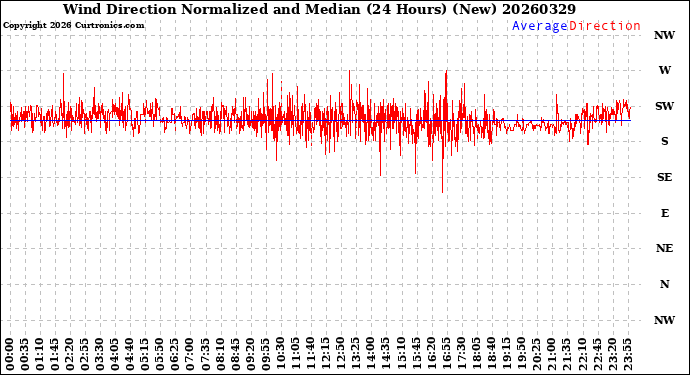Click the 05:15 time axis label

click(145, 355)
